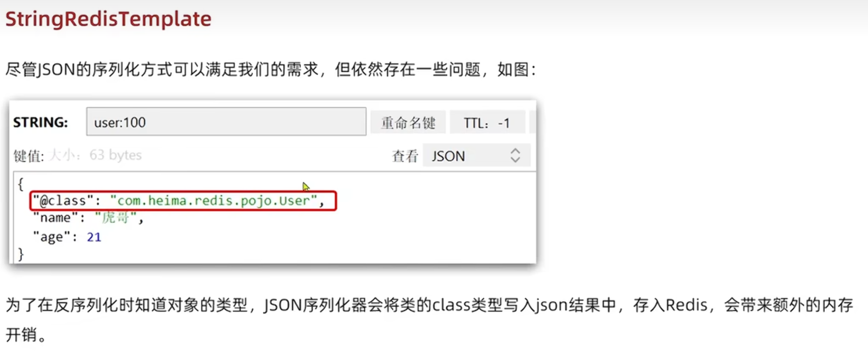868x352 pixels.
Task: Click the paragraph starting with 尽管JSON
Action: (271, 69)
